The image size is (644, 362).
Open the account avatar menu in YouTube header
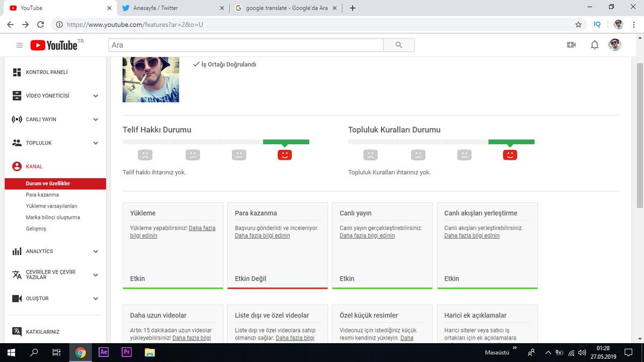[615, 45]
